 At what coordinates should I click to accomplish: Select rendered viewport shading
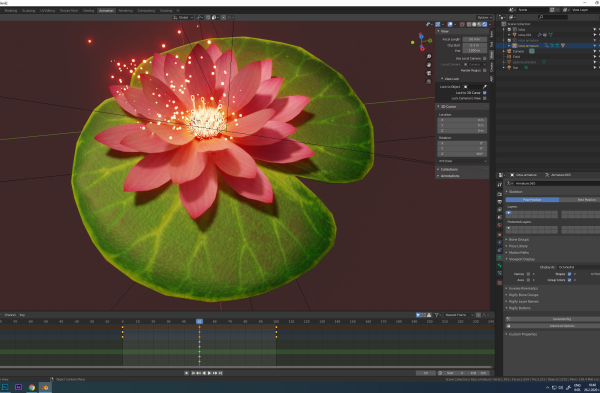[x=484, y=24]
